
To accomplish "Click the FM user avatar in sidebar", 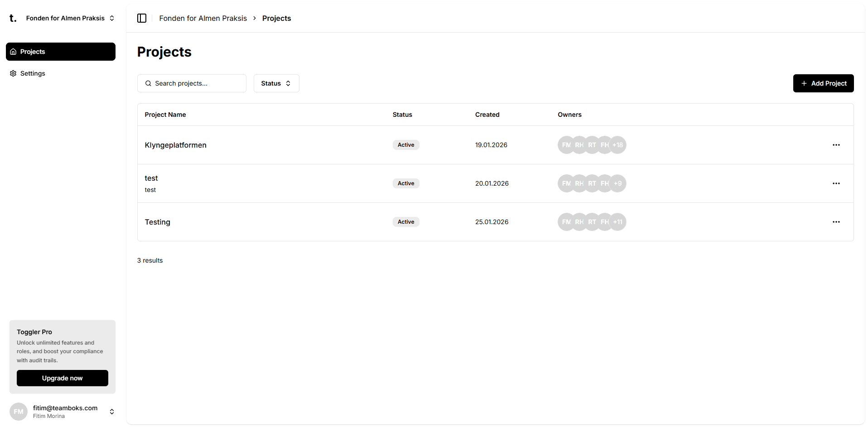I will coord(19,412).
